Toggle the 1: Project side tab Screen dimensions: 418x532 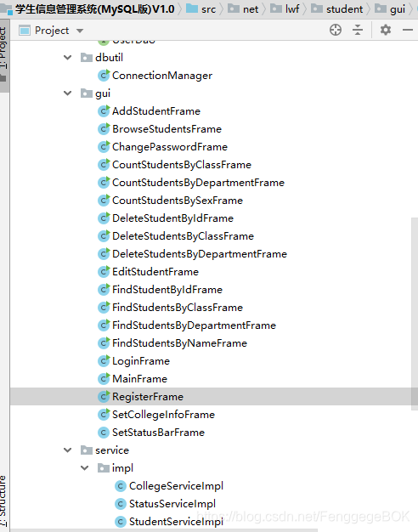[4, 56]
